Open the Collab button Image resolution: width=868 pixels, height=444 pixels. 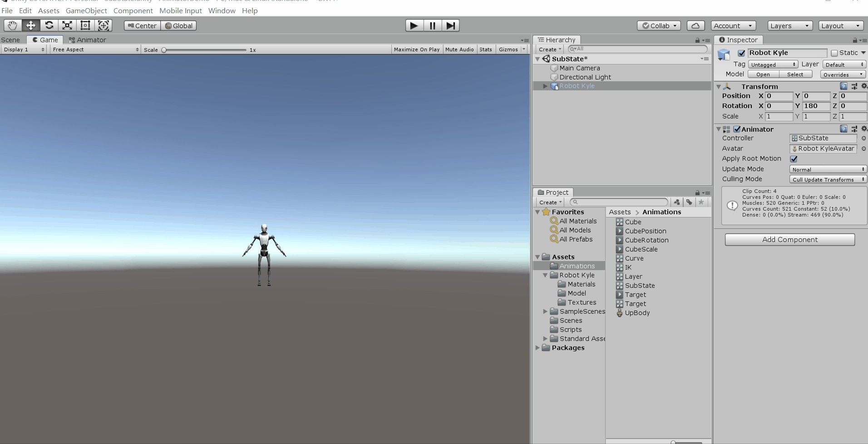pos(659,26)
